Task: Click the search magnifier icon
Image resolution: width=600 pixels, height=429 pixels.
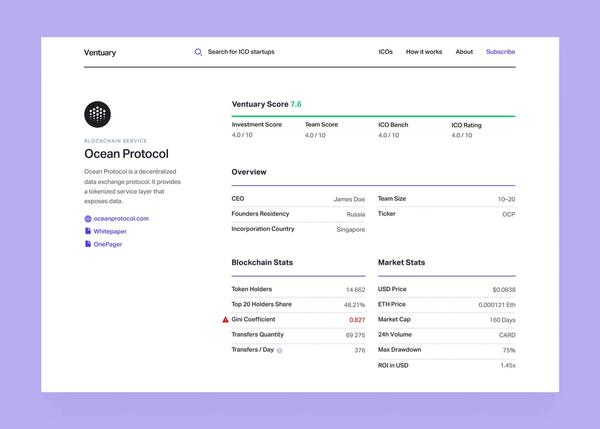Action: (198, 52)
